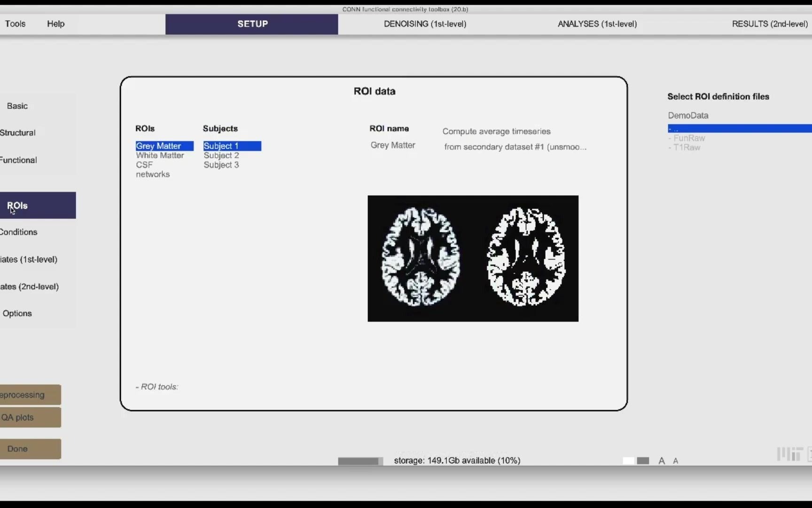Click the DemoData folder path
The width and height of the screenshot is (812, 508).
[x=688, y=116]
